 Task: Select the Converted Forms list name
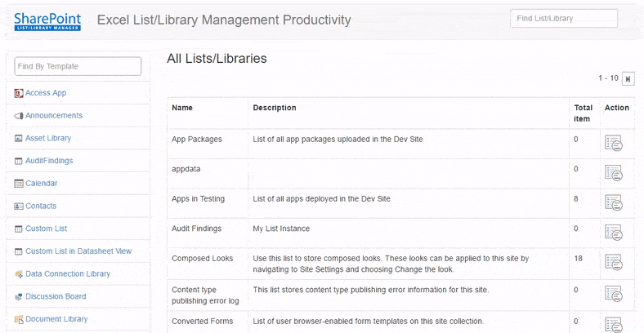[x=202, y=322]
